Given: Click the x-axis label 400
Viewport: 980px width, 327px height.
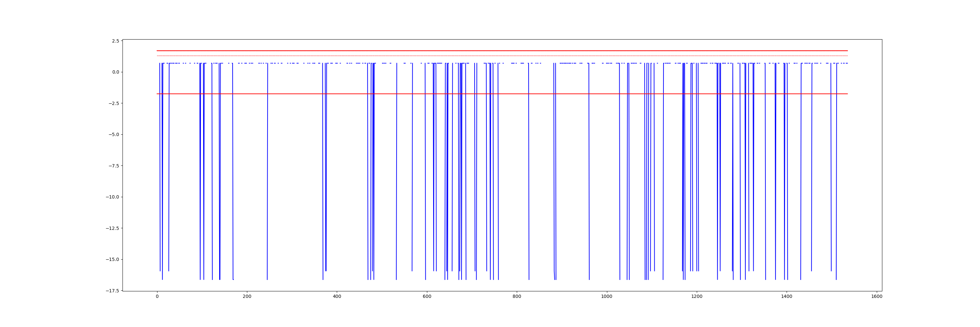Looking at the screenshot, I should pyautogui.click(x=337, y=297).
